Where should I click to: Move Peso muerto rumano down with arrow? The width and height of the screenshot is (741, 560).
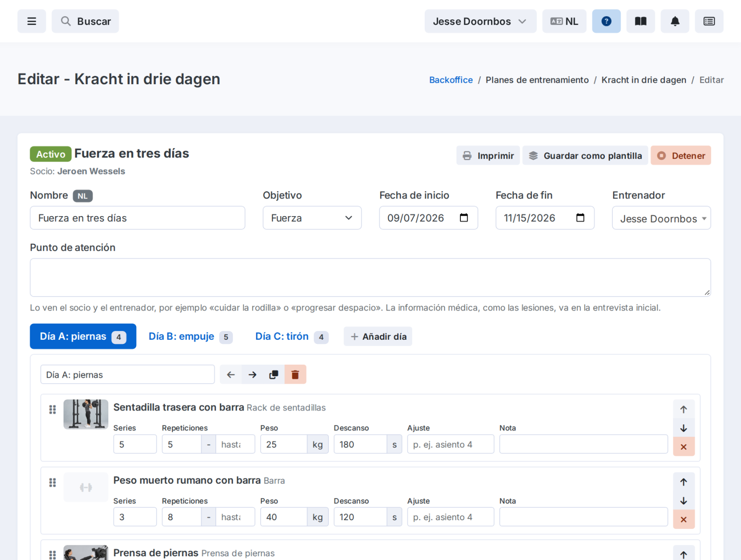[684, 501]
